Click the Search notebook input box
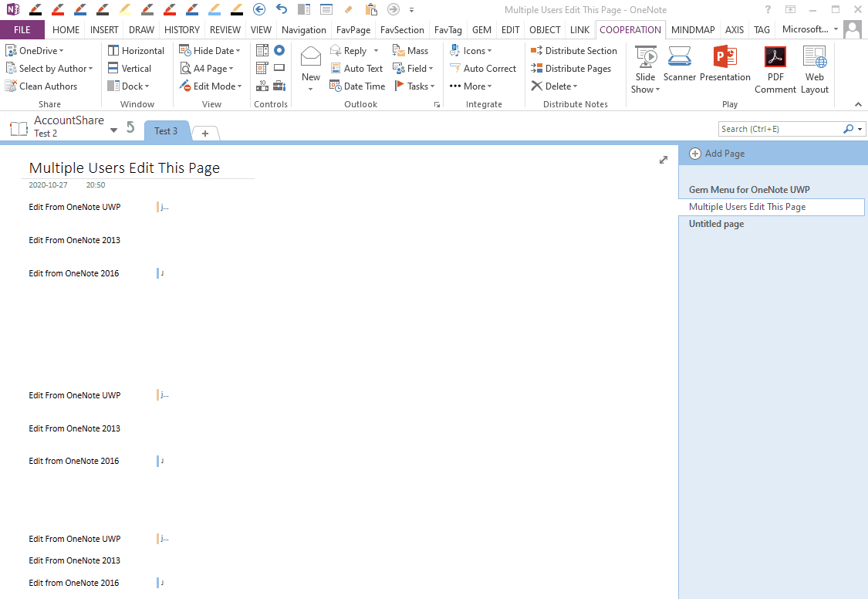Image resolution: width=868 pixels, height=599 pixels. pyautogui.click(x=779, y=129)
